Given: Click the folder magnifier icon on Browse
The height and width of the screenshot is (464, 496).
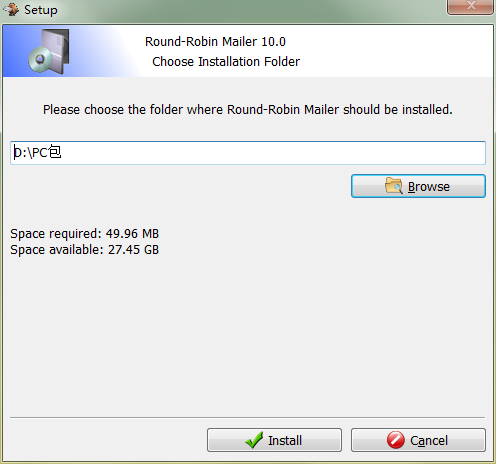Looking at the screenshot, I should click(x=394, y=186).
